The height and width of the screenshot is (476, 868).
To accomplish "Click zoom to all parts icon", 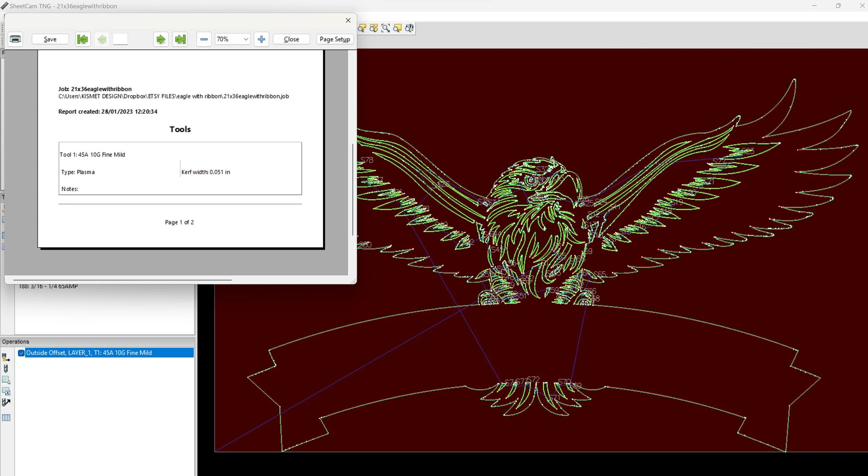I will click(374, 28).
